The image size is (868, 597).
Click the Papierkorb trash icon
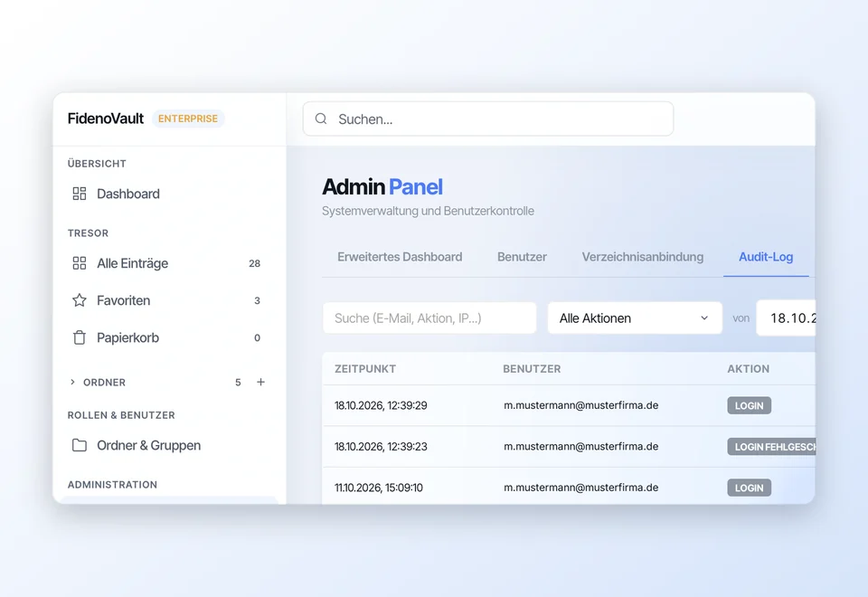(x=80, y=337)
